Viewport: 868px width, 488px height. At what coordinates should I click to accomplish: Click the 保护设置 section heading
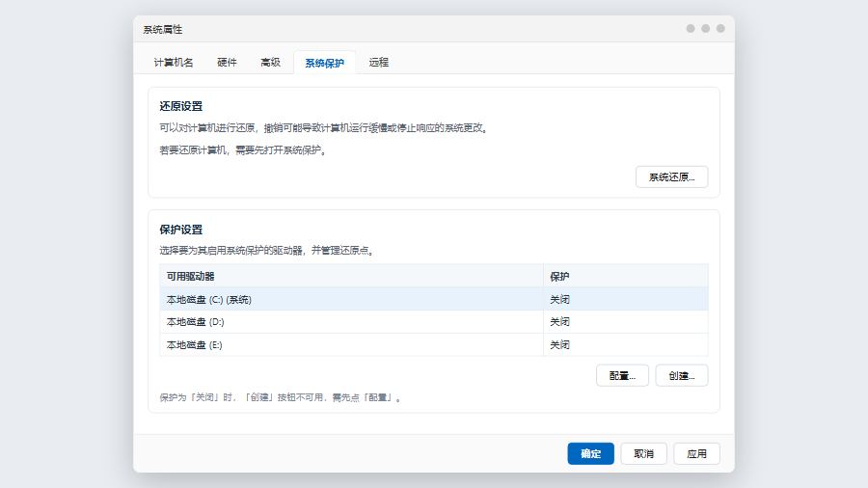coord(181,230)
